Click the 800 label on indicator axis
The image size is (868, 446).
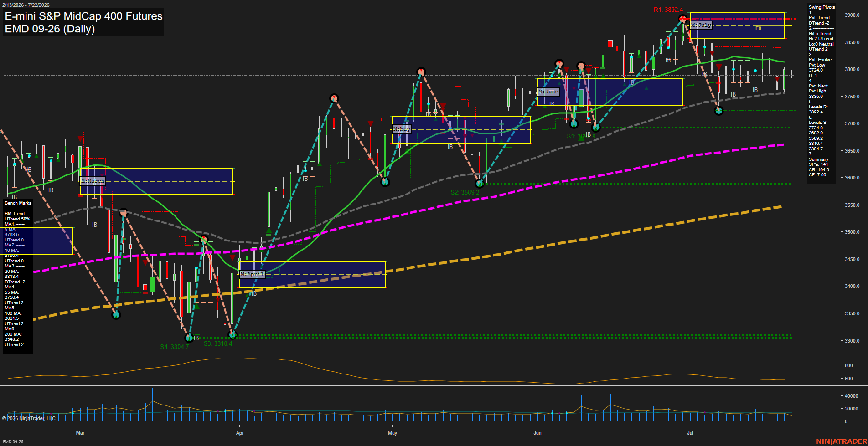click(x=848, y=365)
